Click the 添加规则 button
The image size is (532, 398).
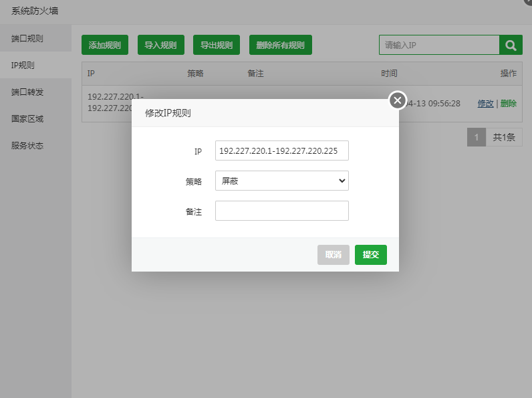click(x=105, y=45)
